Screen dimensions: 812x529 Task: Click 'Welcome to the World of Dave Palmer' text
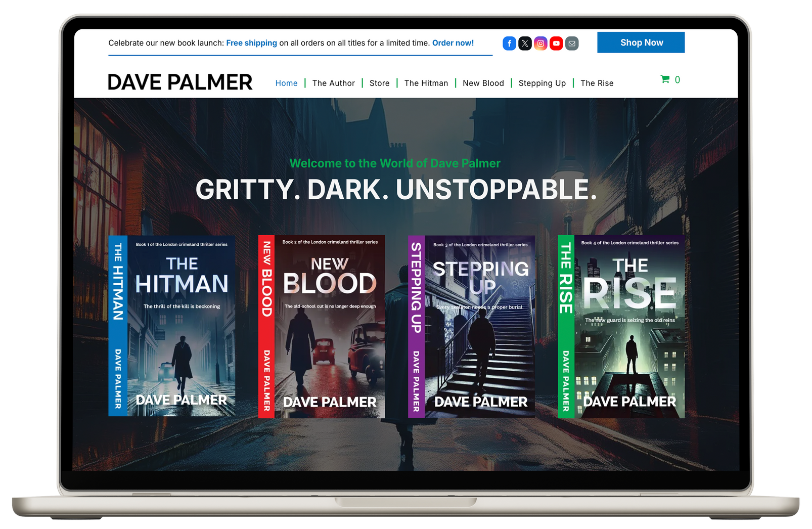(395, 163)
